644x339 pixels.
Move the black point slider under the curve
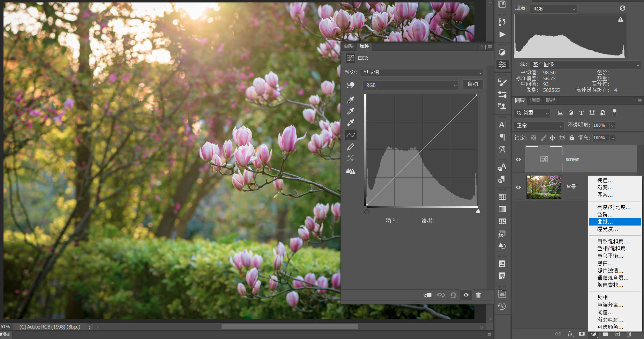coord(367,211)
